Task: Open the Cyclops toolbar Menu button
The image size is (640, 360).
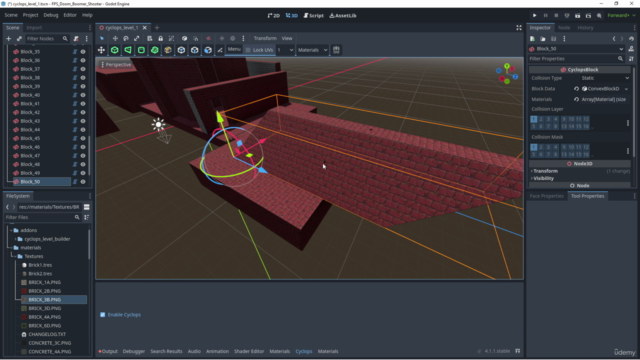Action: point(234,49)
